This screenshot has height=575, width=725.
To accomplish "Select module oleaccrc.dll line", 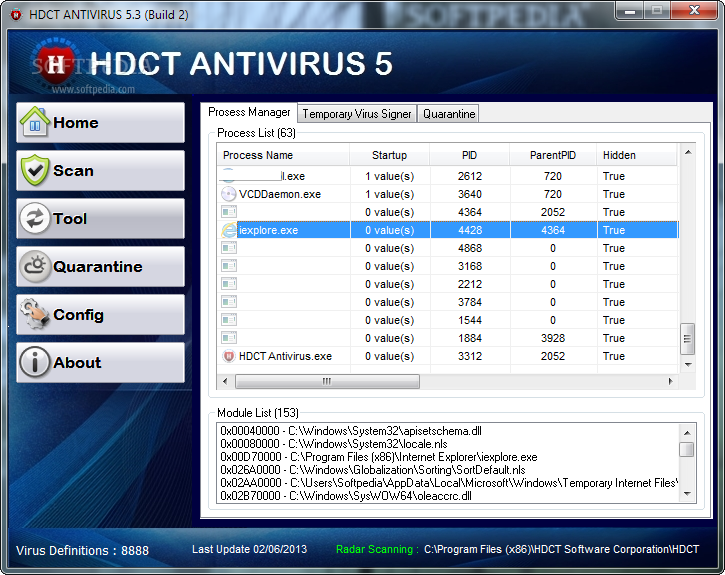I will 346,495.
